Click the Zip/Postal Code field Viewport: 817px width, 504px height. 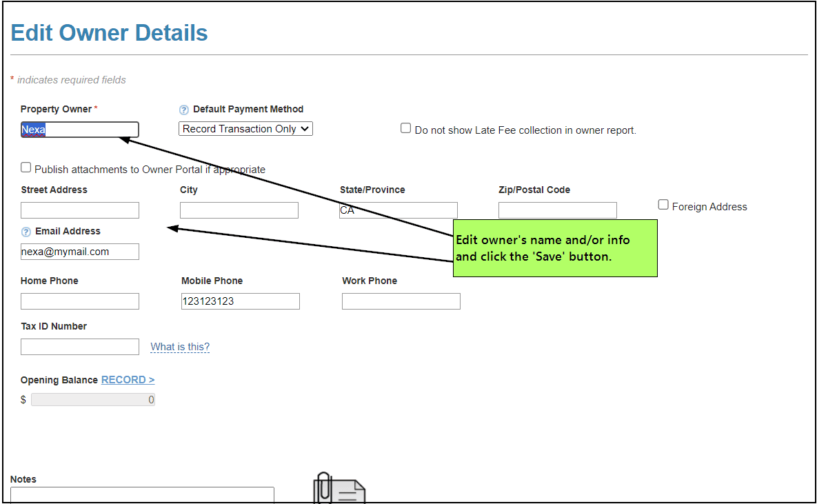[x=557, y=210]
